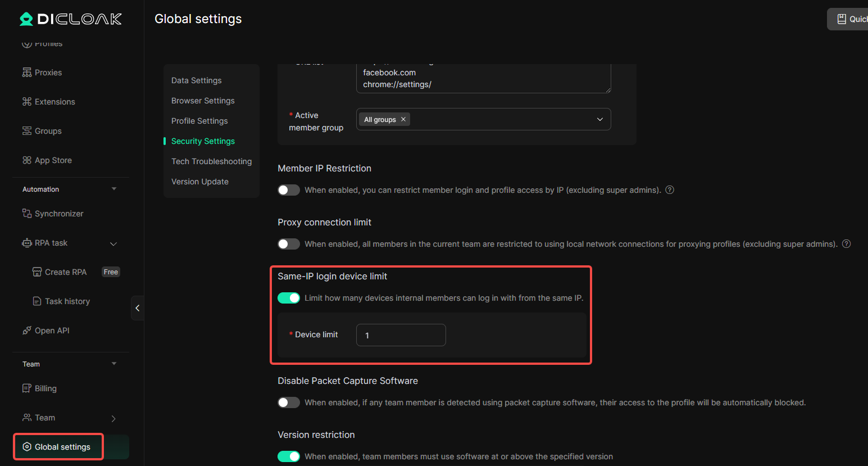Click the Same-IP login device limit heading
This screenshot has width=868, height=466.
pyautogui.click(x=333, y=276)
